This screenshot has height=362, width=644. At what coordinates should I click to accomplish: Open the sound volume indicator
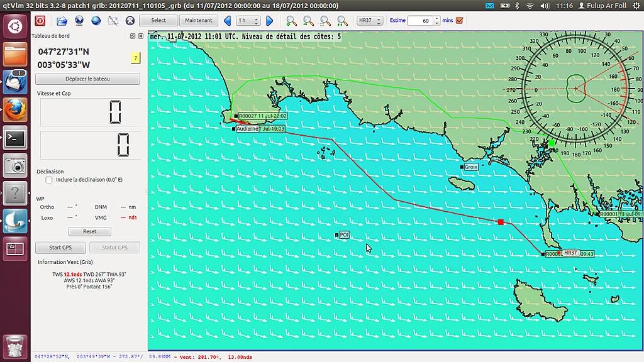[545, 6]
